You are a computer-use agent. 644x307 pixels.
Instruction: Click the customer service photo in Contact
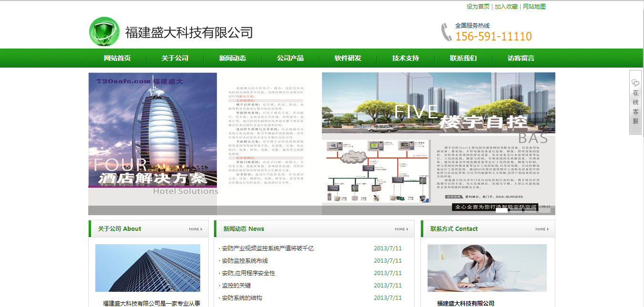(x=487, y=267)
